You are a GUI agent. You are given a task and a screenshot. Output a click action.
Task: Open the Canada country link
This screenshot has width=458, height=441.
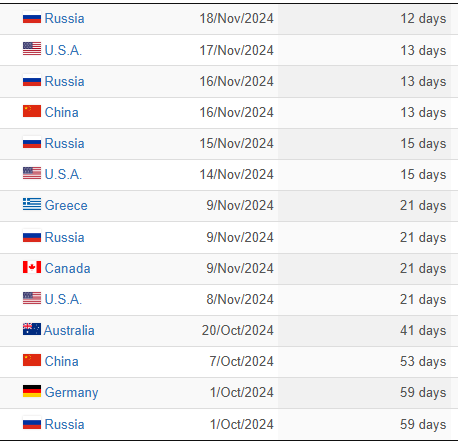click(x=67, y=268)
